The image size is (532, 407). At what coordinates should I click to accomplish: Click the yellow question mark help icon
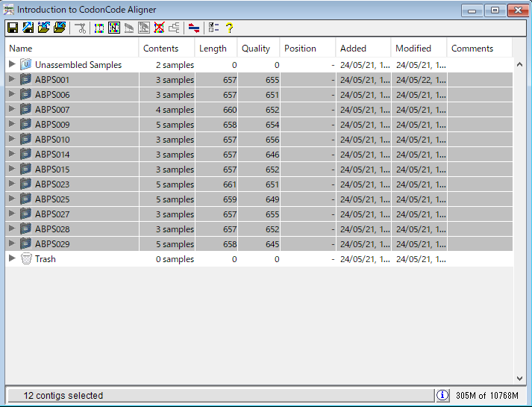[229, 28]
